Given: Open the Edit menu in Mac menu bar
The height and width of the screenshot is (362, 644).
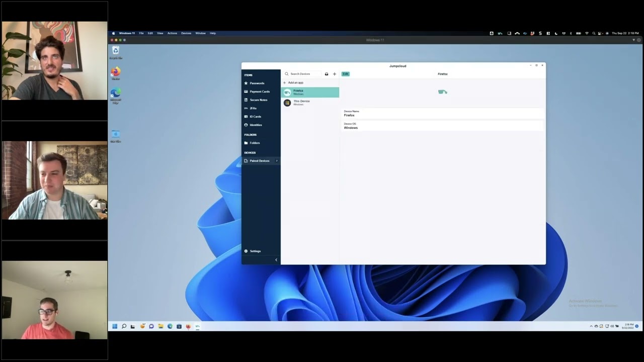Looking at the screenshot, I should click(150, 33).
